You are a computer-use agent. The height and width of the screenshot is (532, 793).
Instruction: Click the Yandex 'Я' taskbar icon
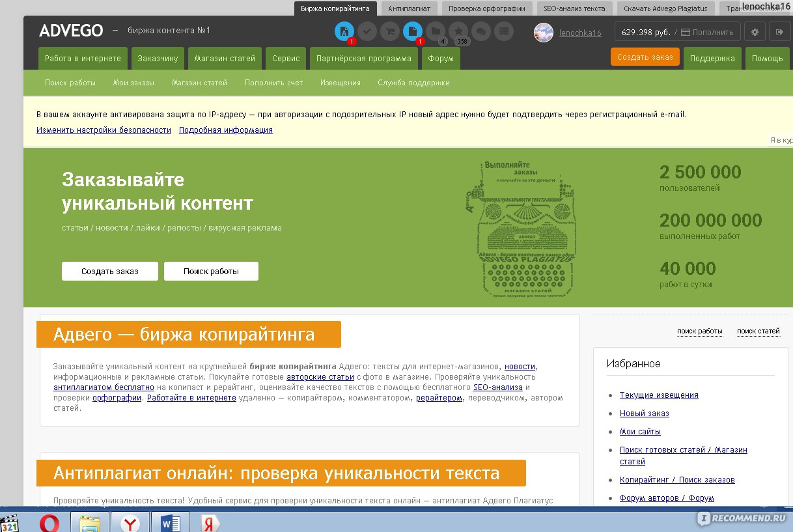click(x=210, y=523)
